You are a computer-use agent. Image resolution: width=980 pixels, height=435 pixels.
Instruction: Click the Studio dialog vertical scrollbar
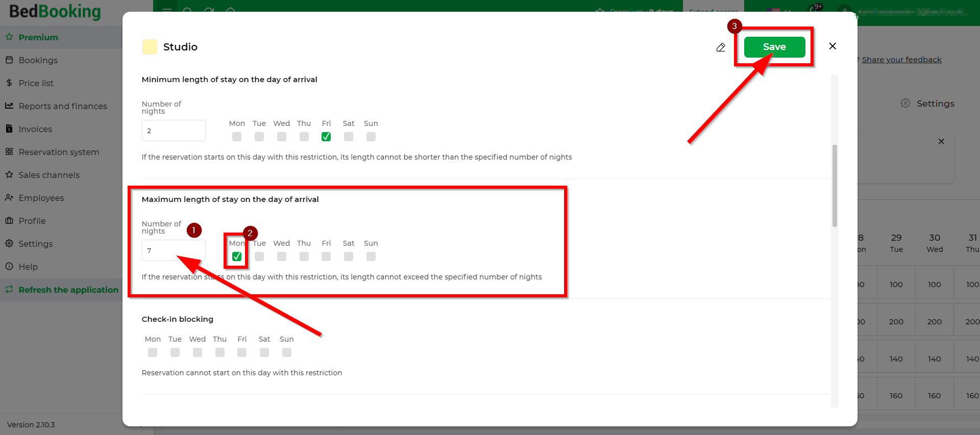[835, 186]
